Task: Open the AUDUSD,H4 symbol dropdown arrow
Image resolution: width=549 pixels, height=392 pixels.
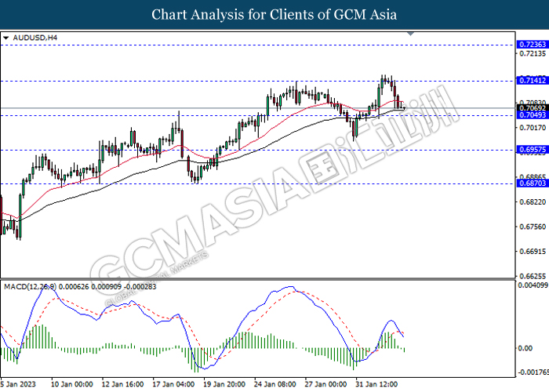Action: [x=5, y=38]
